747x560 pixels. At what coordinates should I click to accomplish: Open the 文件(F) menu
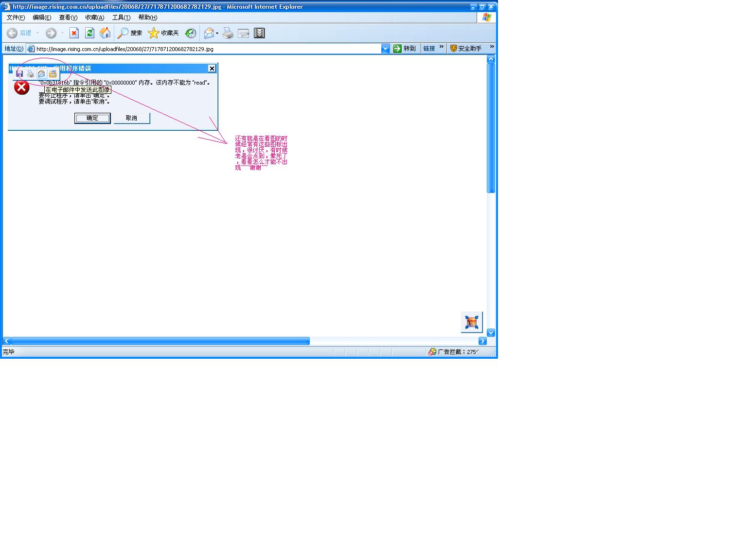(x=16, y=17)
